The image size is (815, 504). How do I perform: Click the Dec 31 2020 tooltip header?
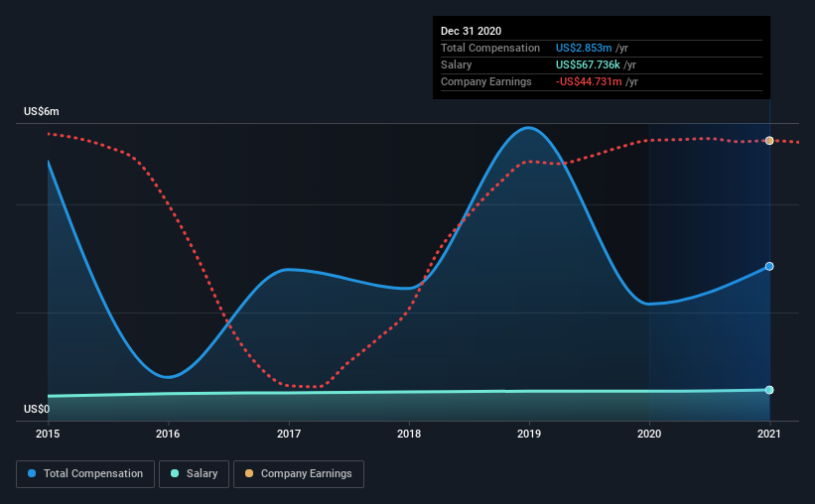[x=471, y=31]
